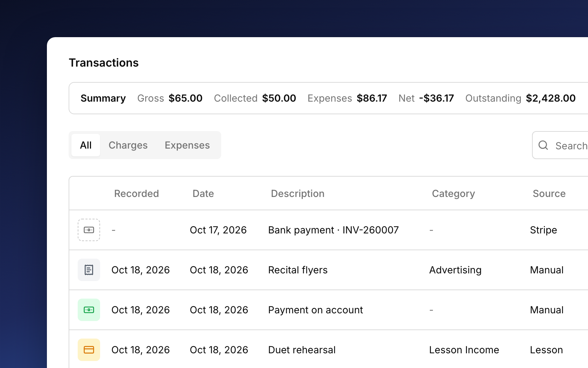588x368 pixels.
Task: Click the Collected $50.00 summary value
Action: pyautogui.click(x=255, y=98)
